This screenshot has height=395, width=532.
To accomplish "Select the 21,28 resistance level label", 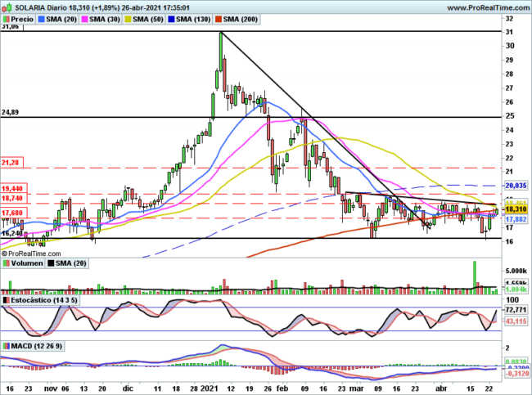I will coord(12,163).
